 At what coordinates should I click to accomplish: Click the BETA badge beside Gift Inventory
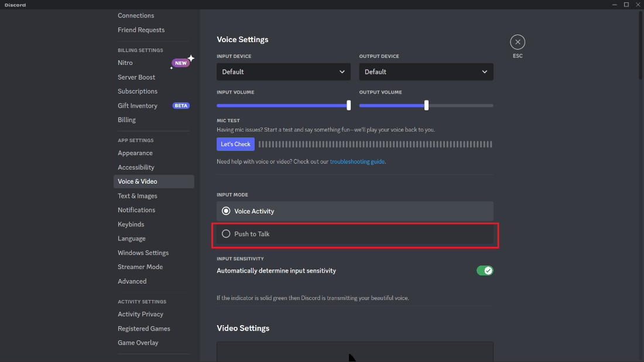click(x=181, y=105)
